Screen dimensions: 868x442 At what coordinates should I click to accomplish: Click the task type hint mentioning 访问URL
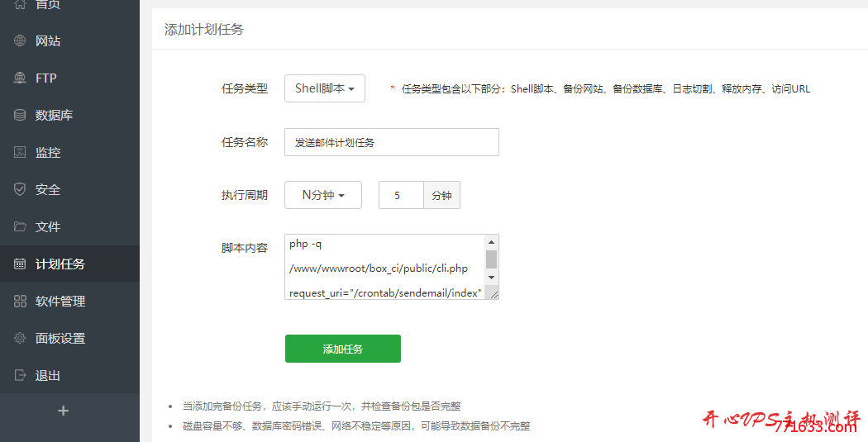tap(606, 89)
